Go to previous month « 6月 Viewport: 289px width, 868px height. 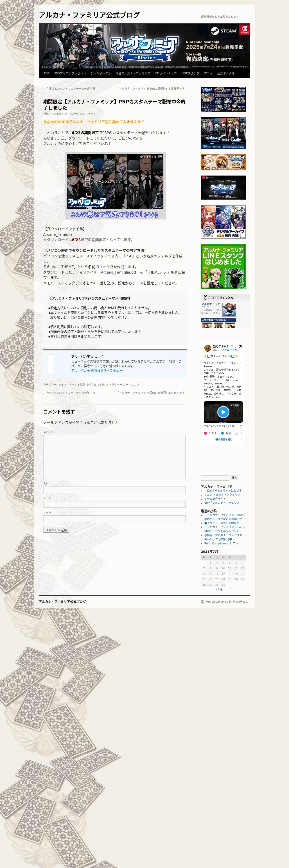click(219, 589)
